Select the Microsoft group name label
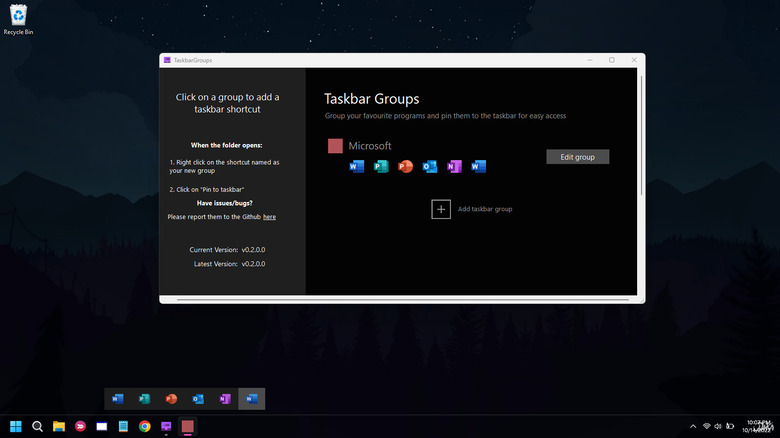 370,146
